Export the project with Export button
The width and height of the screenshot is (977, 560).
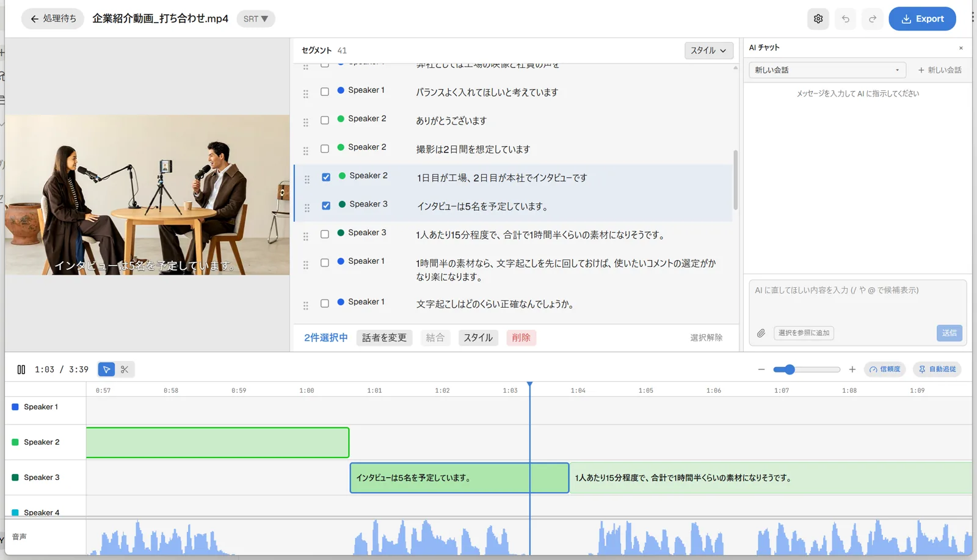[922, 19]
